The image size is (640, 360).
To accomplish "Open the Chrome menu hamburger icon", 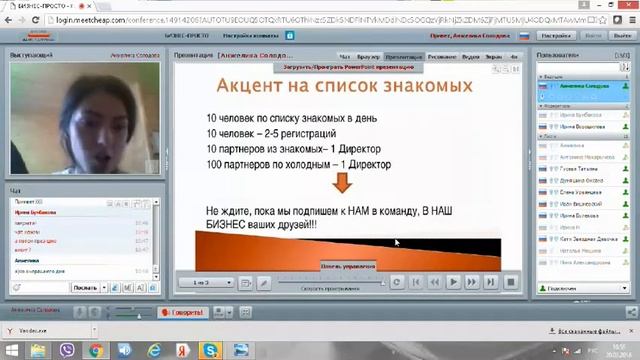I will [x=632, y=20].
